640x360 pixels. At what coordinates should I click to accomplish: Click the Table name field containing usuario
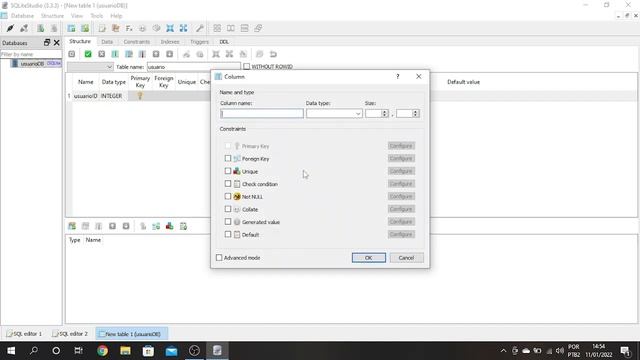click(x=193, y=67)
